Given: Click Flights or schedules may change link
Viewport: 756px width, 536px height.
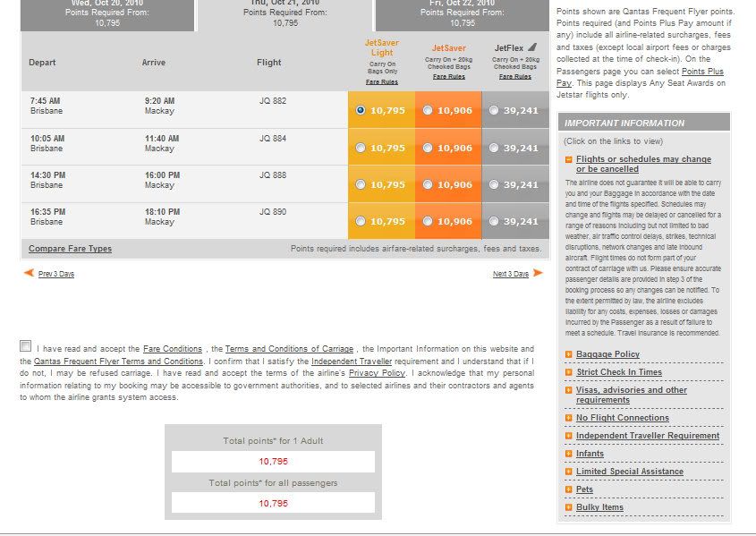Looking at the screenshot, I should coord(643,164).
